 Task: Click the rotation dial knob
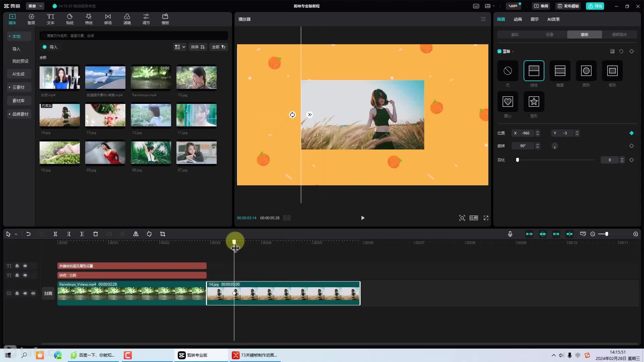tap(555, 146)
